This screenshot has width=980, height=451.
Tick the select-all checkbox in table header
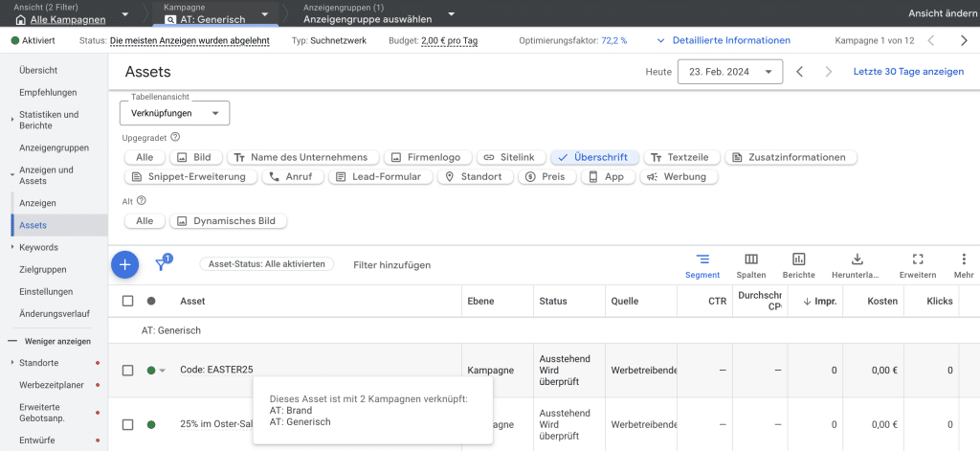[128, 301]
